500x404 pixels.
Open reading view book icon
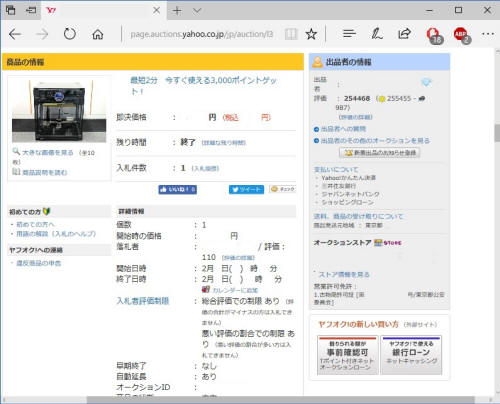point(291,34)
